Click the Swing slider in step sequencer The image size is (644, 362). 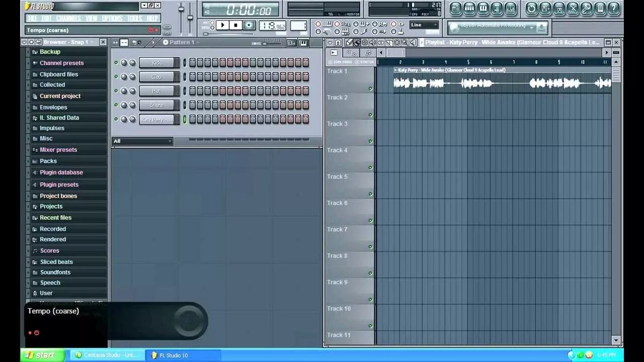coord(272,43)
